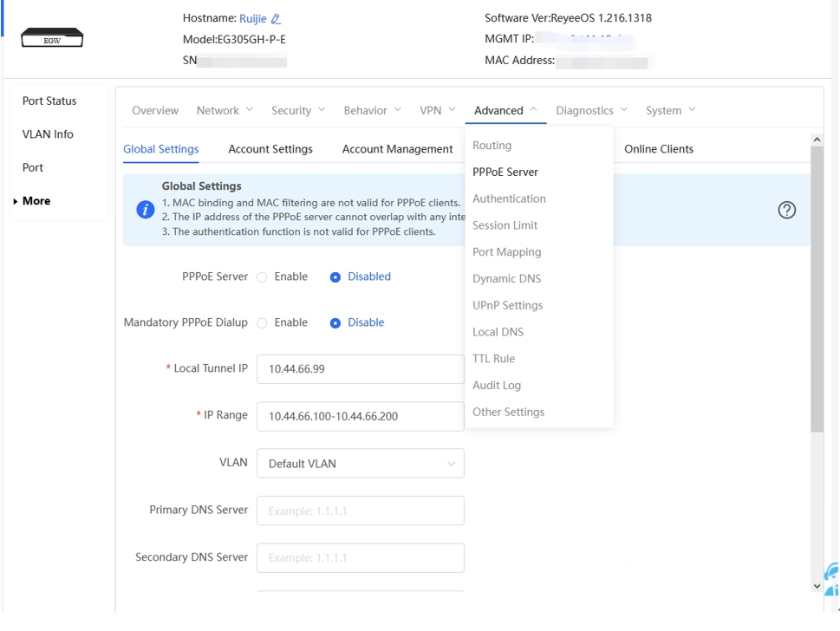Open the Diagnostics dropdown menu

click(591, 111)
